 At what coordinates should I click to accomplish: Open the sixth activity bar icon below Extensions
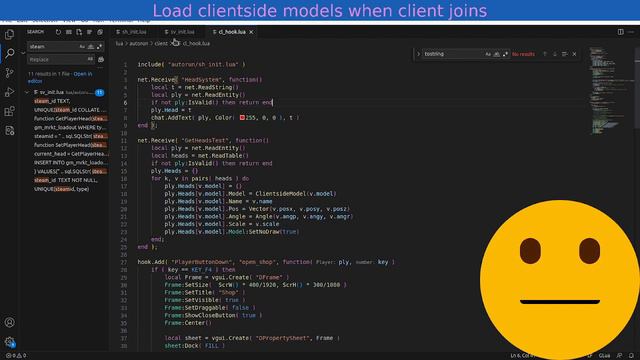(9, 131)
